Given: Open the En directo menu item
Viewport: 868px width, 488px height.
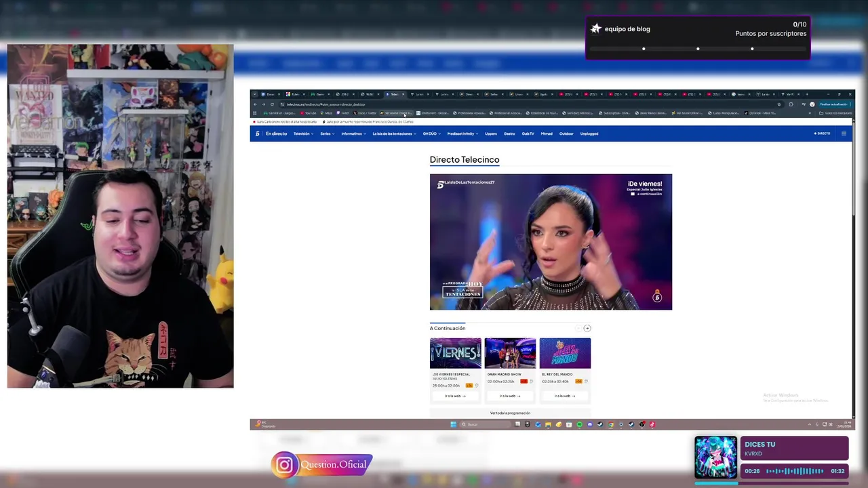Looking at the screenshot, I should 276,134.
